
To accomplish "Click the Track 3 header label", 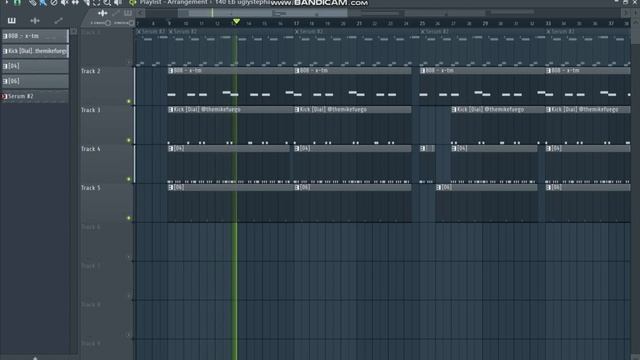I will tap(90, 110).
